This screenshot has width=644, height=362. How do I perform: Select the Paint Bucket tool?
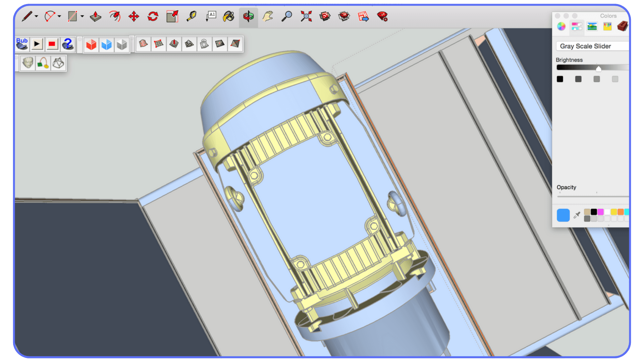coord(228,16)
